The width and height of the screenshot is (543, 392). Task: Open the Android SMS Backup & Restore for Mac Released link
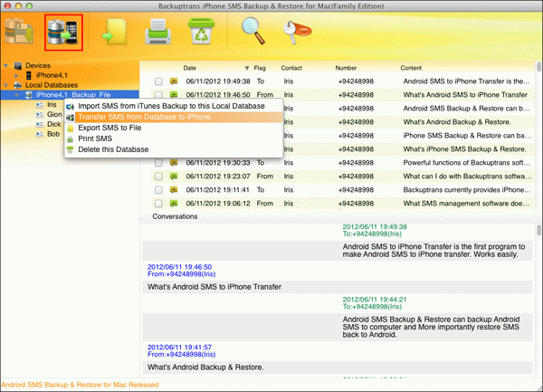(x=80, y=385)
